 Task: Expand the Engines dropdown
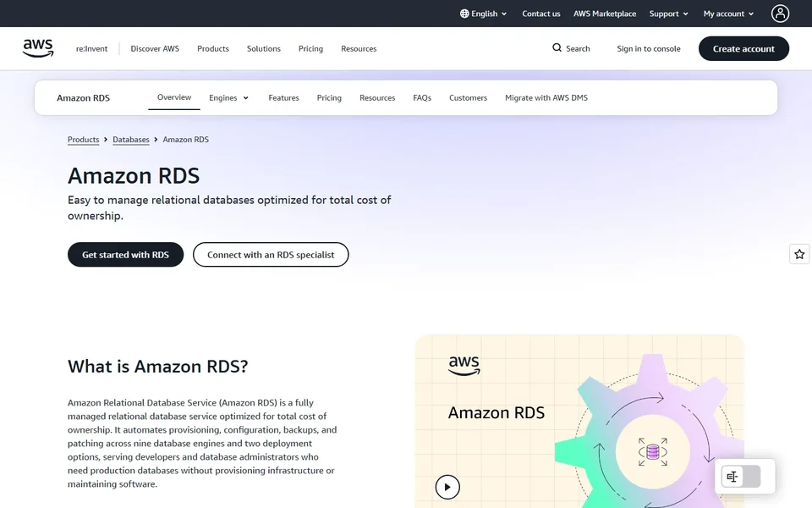[229, 97]
